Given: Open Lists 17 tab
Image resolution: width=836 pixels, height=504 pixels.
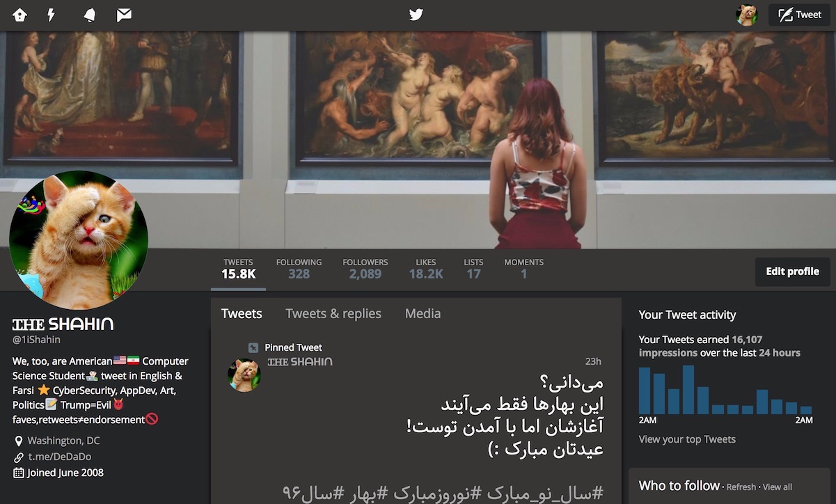Looking at the screenshot, I should coord(473,269).
